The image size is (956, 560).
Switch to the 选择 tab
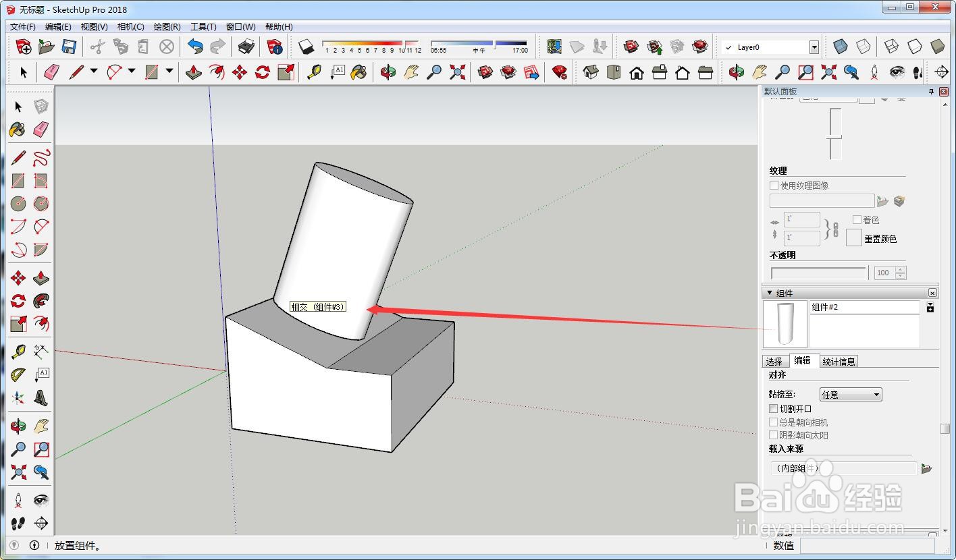[774, 362]
